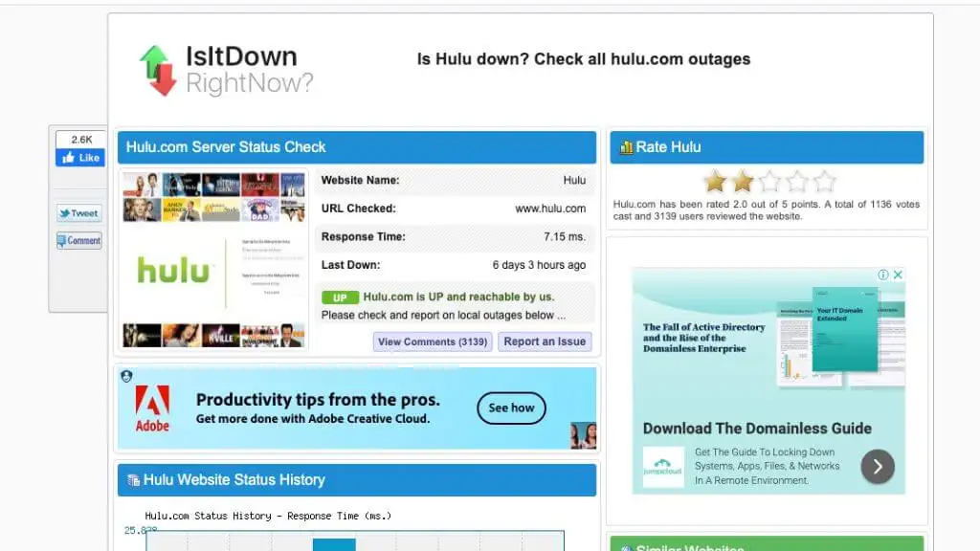This screenshot has height=551, width=980.
Task: Rate Hulu two stars
Action: pyautogui.click(x=742, y=181)
